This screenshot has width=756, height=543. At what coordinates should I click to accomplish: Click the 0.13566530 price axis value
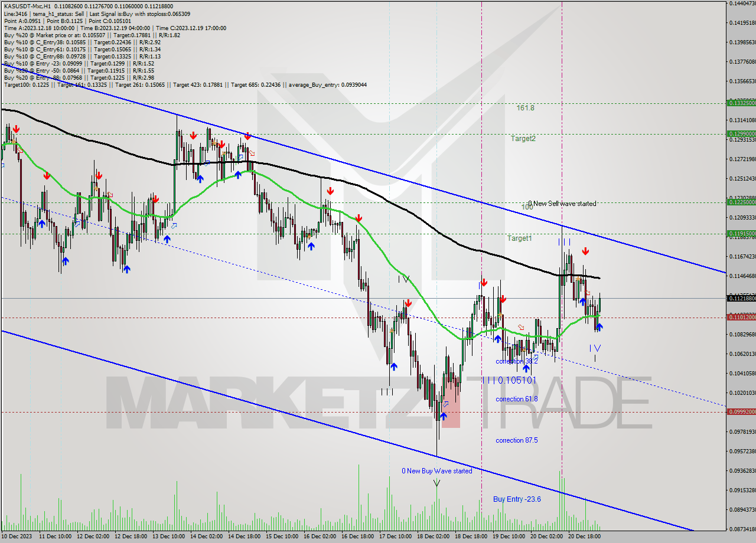coord(742,81)
